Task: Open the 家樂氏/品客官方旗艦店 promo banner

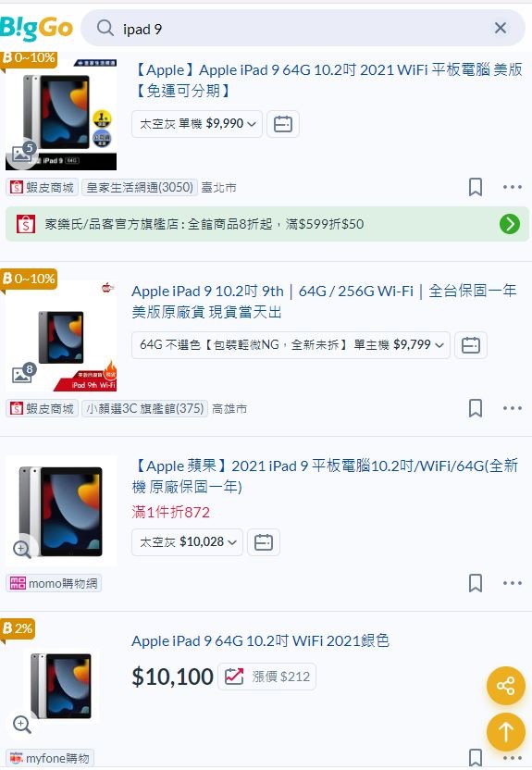Action: [267, 224]
